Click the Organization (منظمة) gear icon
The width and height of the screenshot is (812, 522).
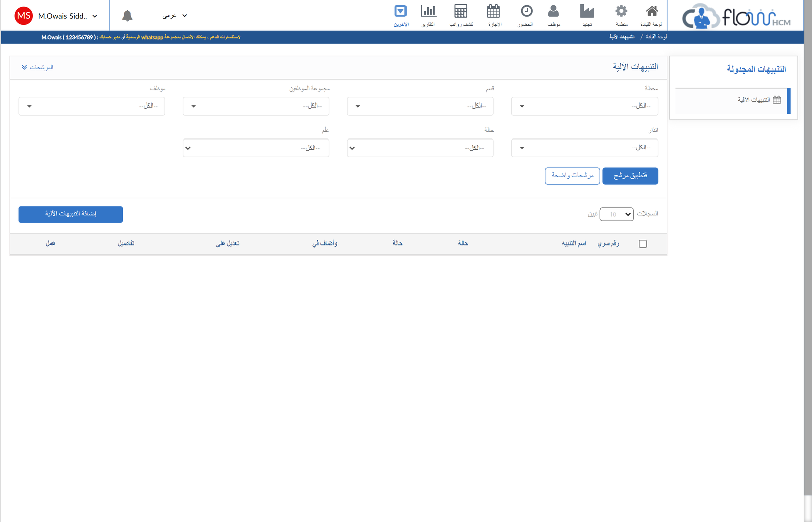pyautogui.click(x=621, y=12)
